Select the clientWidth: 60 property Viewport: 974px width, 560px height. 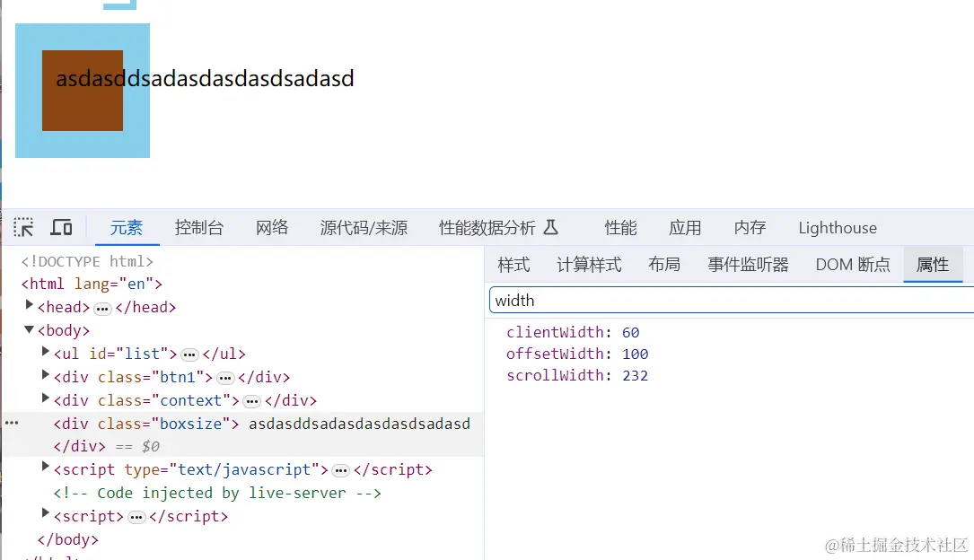coord(573,333)
